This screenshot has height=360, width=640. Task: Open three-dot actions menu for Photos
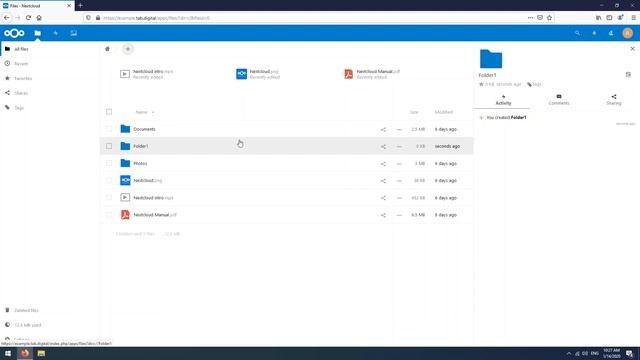click(399, 164)
